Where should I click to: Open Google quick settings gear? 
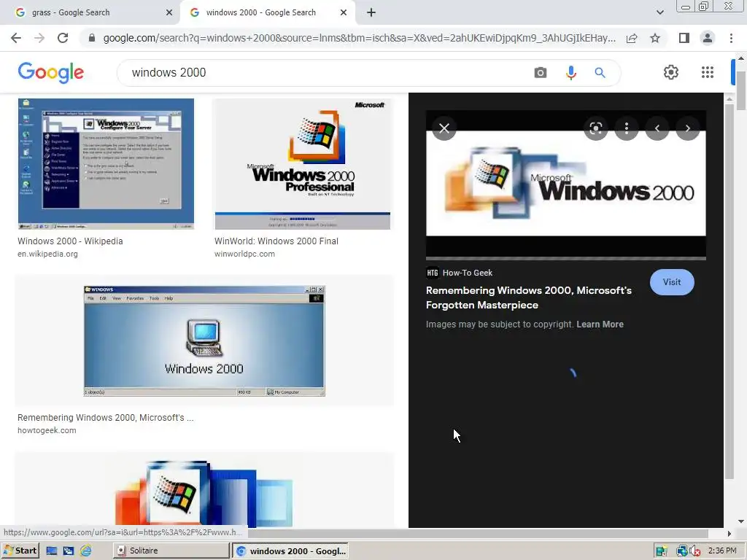tap(671, 72)
